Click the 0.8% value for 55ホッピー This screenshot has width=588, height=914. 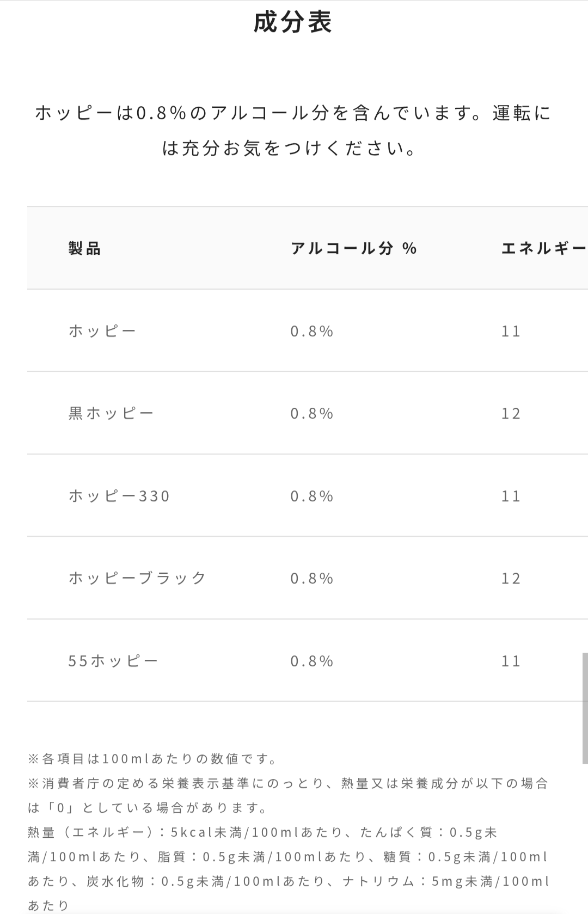[311, 661]
